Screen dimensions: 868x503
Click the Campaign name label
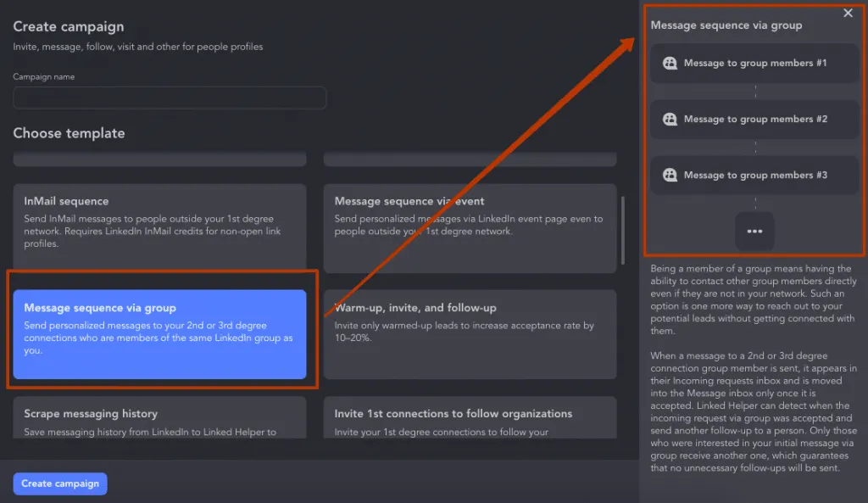pyautogui.click(x=44, y=76)
